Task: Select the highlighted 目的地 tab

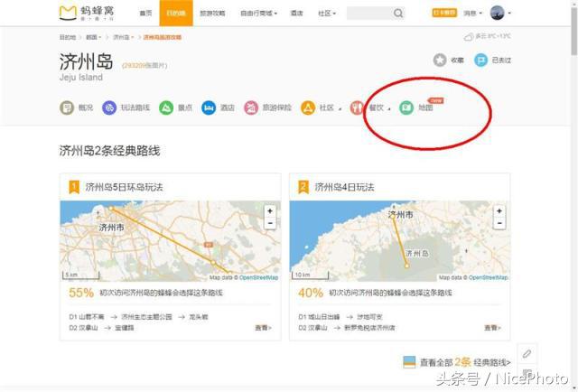Action: tap(176, 14)
